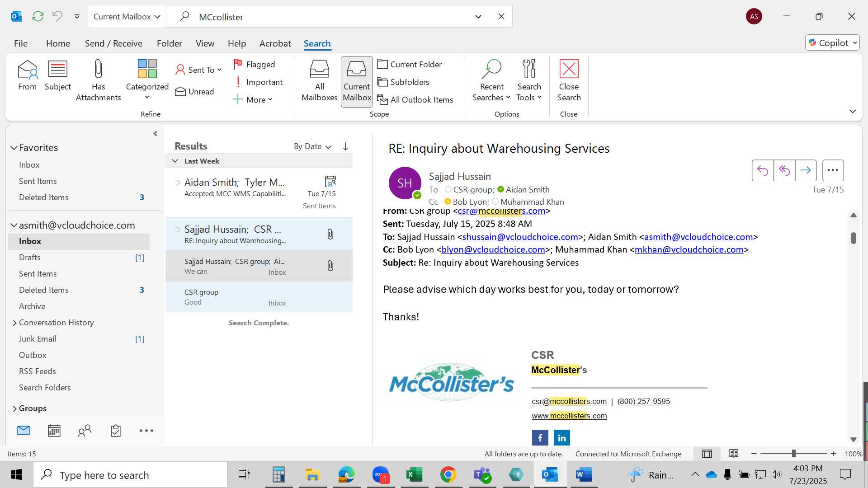The width and height of the screenshot is (868, 488).
Task: Set scope to Subfolders
Action: (x=403, y=82)
